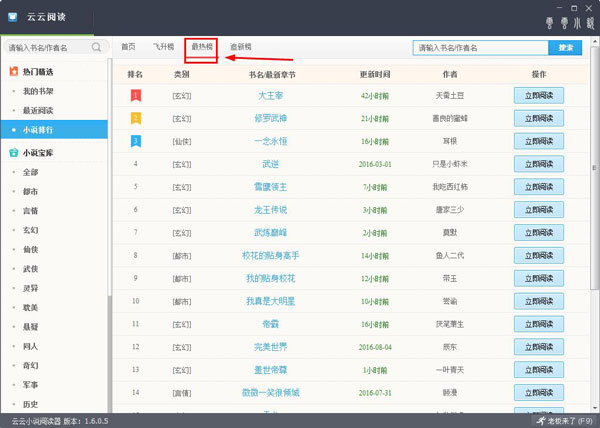Open the book link 武逆
Viewport: 600px width, 428px height.
pos(271,164)
